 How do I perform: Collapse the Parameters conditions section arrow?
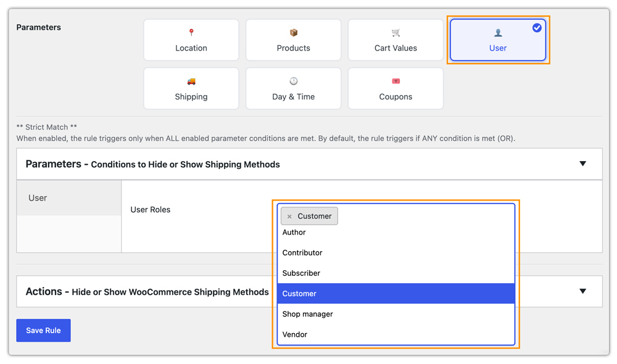(583, 163)
